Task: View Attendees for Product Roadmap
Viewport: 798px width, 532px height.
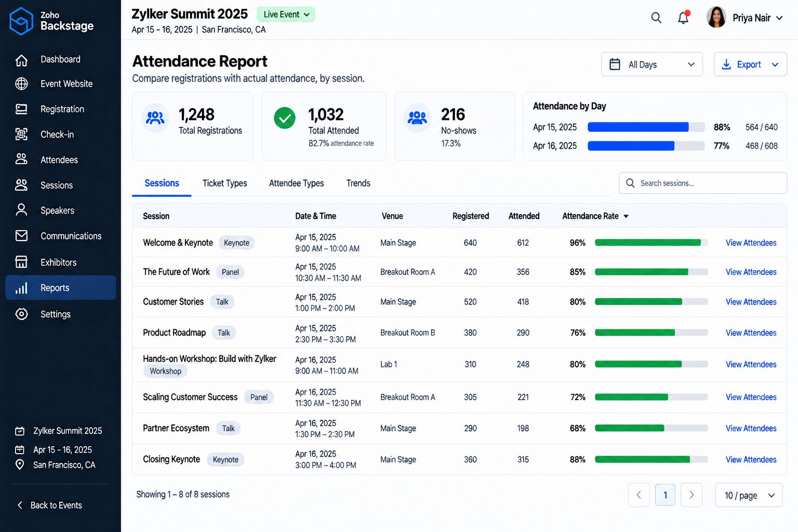Action: (x=751, y=332)
